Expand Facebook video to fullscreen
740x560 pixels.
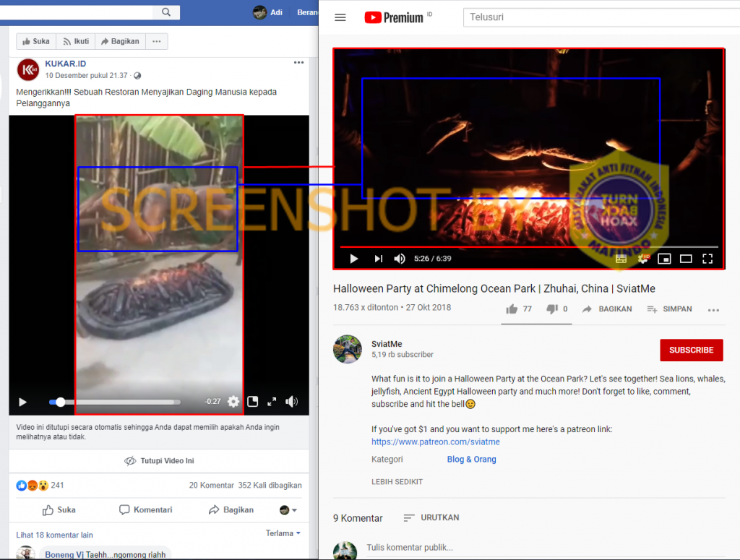(272, 402)
